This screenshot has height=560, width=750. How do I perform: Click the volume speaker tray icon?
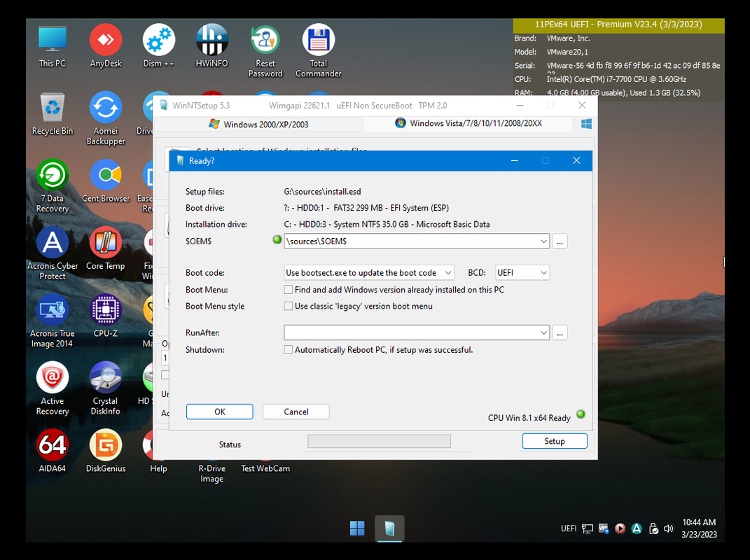(669, 528)
